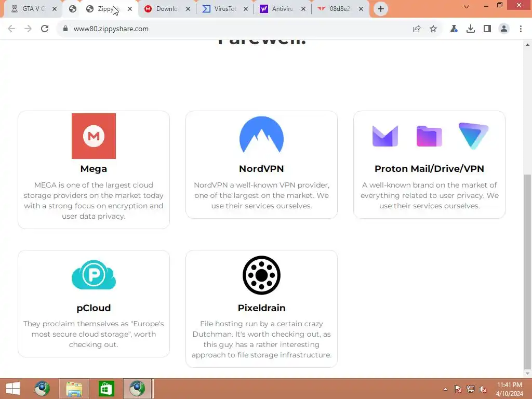Viewport: 532px width, 399px height.
Task: Click the scrollbar down arrow
Action: tap(528, 374)
